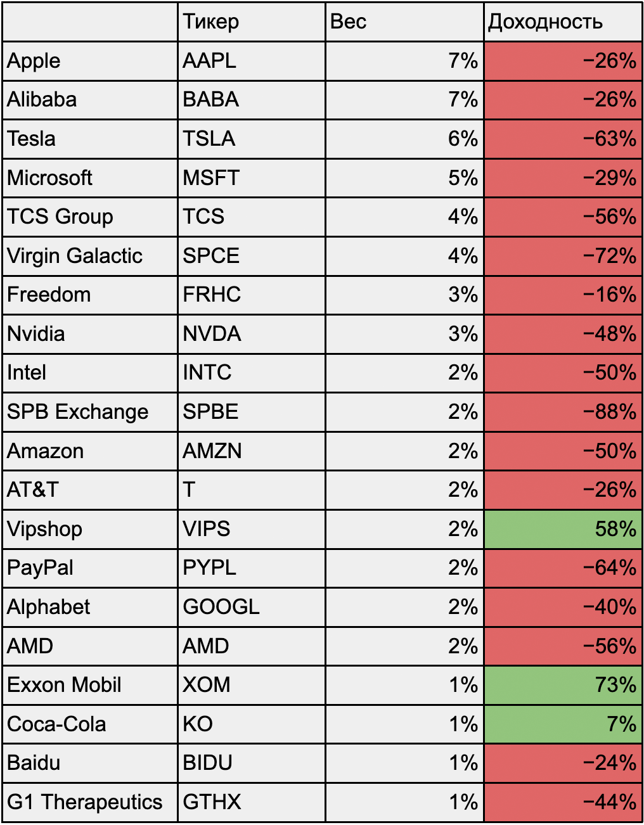The height and width of the screenshot is (825, 644).
Task: Click Tesla's red −63% return cell
Action: [562, 139]
